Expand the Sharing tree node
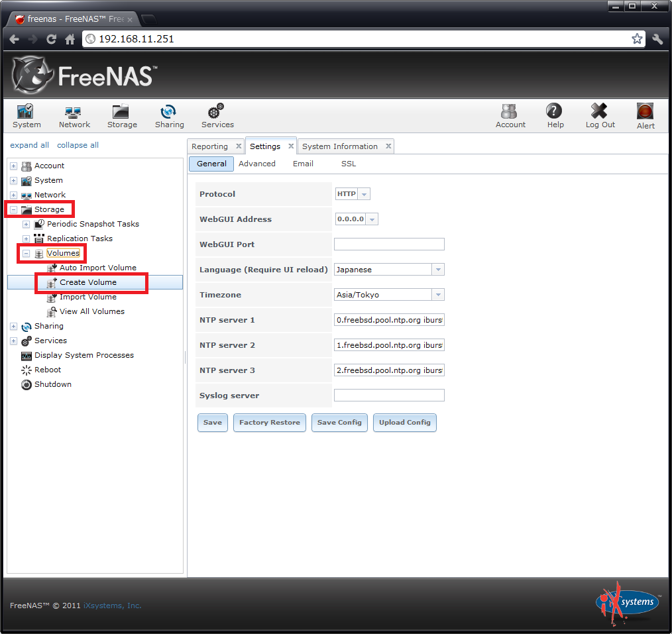The image size is (672, 634). (14, 327)
